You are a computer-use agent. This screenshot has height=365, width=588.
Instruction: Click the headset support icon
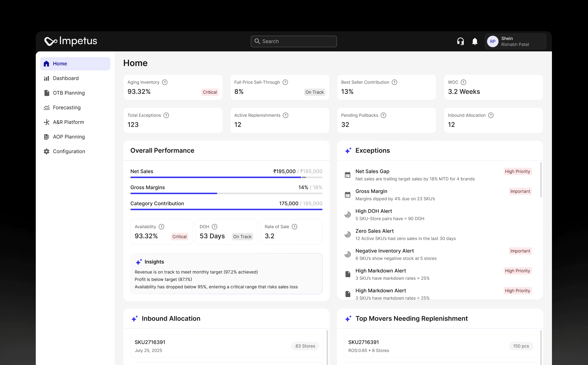(460, 41)
